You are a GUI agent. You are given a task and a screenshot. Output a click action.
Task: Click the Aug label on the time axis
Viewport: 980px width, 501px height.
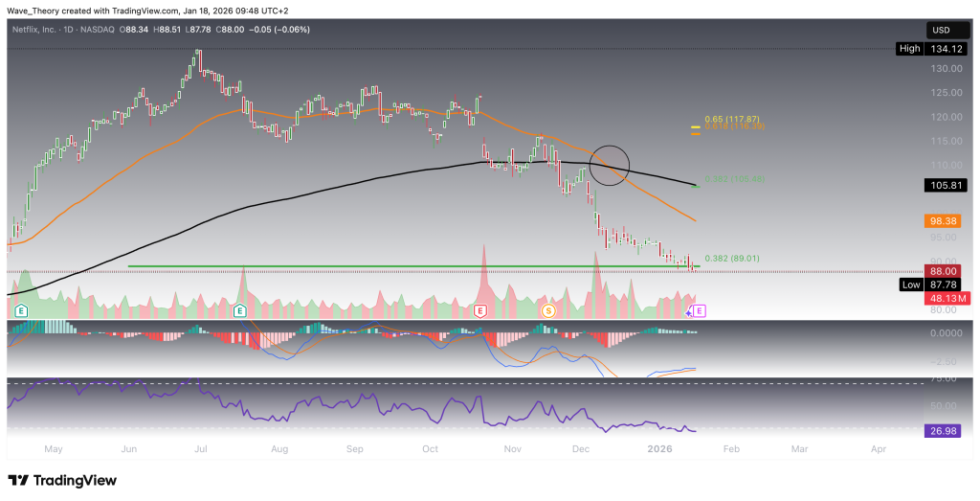(x=279, y=449)
